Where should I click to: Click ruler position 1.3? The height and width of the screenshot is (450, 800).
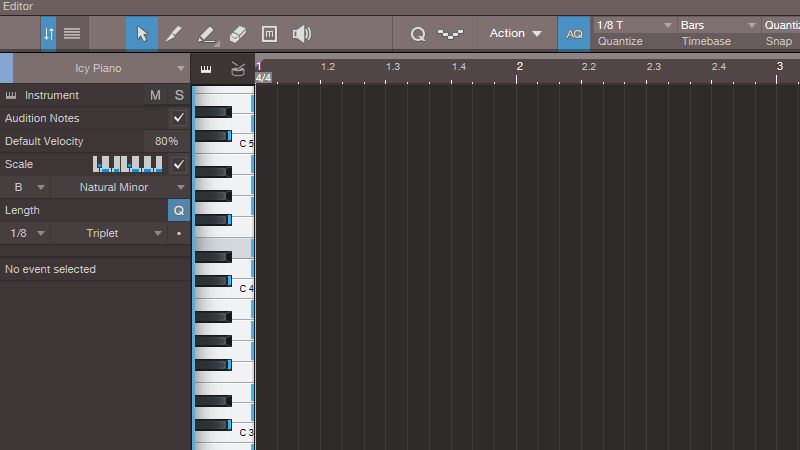393,67
